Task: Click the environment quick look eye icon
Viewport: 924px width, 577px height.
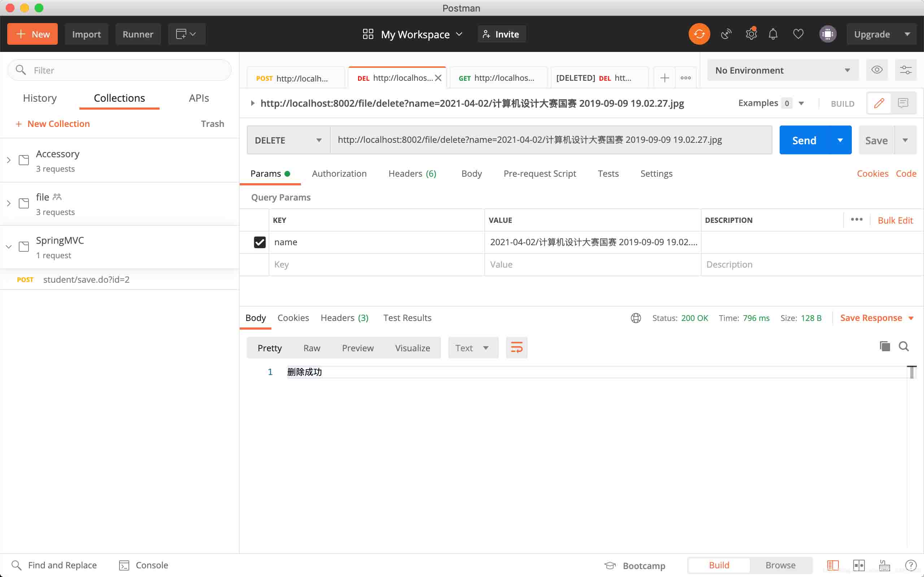Action: (877, 70)
